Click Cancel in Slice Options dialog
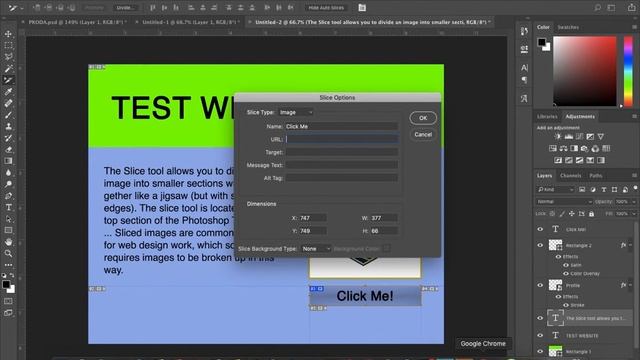640x360 pixels. click(423, 134)
